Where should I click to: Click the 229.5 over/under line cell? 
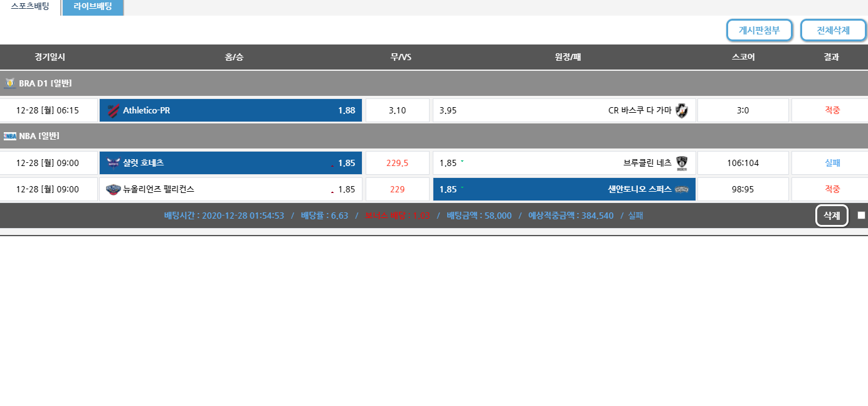(x=397, y=164)
